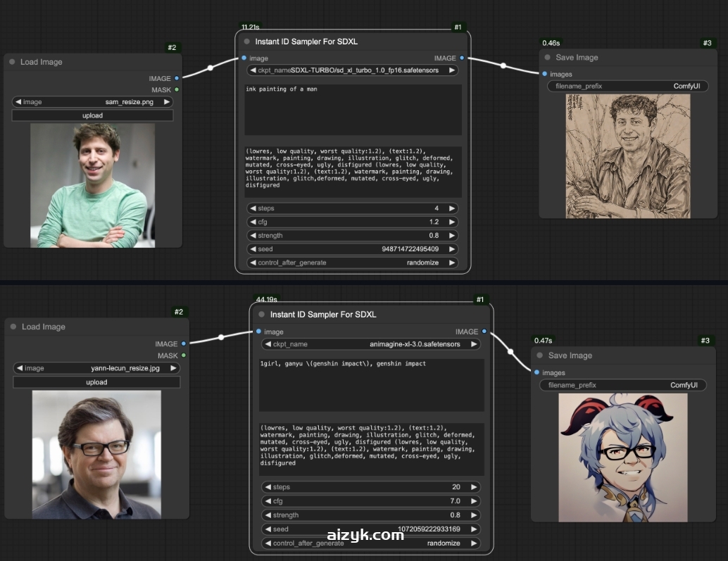Click the right arrow on the steps 20 field
The image size is (728, 561).
point(474,487)
